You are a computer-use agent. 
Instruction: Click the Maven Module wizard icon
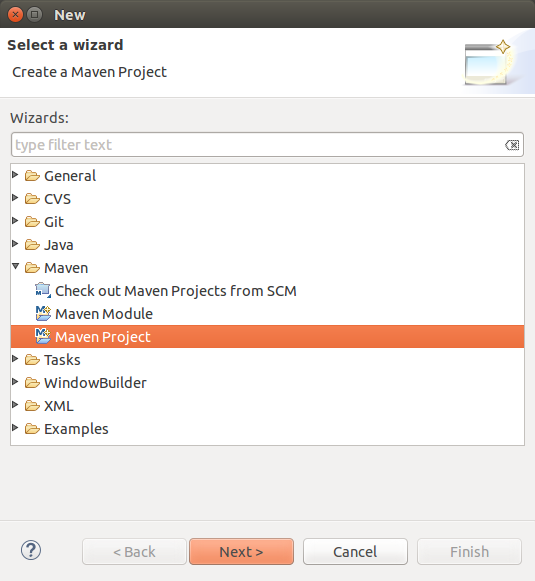tap(43, 313)
